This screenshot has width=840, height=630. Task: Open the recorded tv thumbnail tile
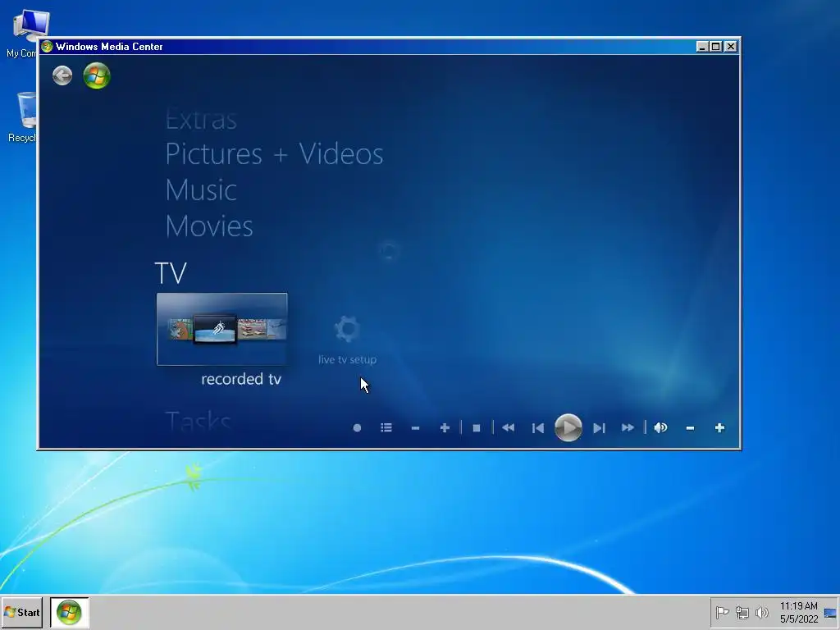[221, 329]
